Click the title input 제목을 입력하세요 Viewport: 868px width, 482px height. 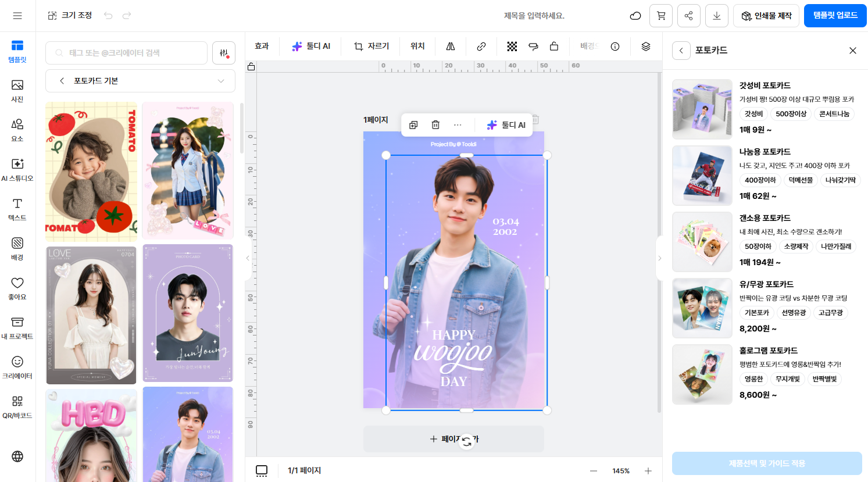(534, 16)
